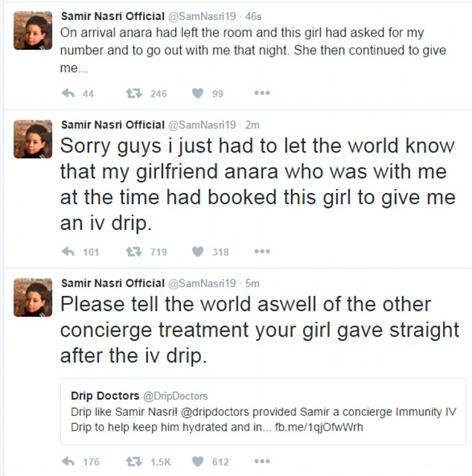Viewport: 472px width, 476px height.
Task: Open Samir Nasri Official profile from top tweet
Action: coord(112,17)
